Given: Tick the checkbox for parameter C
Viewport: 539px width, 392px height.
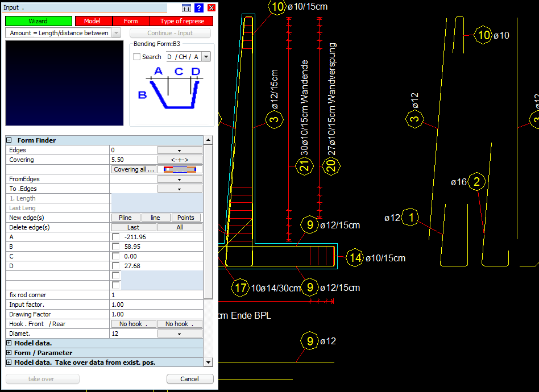Looking at the screenshot, I should point(116,256).
